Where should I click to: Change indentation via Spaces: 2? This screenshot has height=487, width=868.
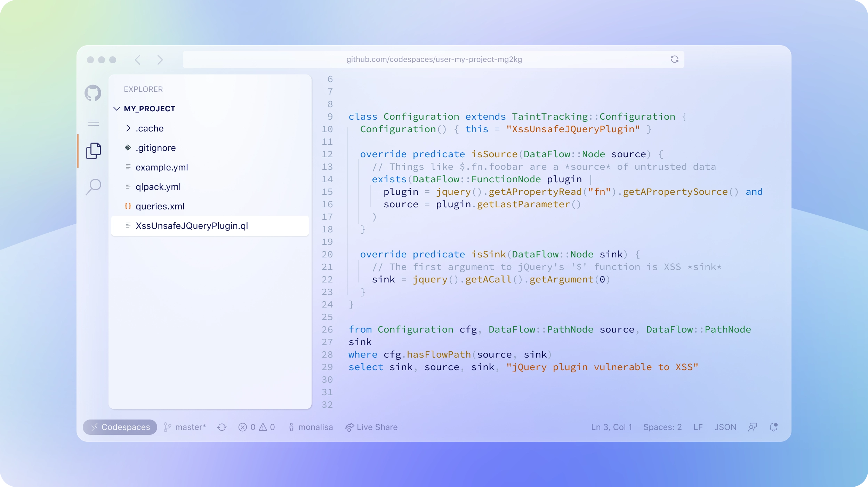pos(662,427)
